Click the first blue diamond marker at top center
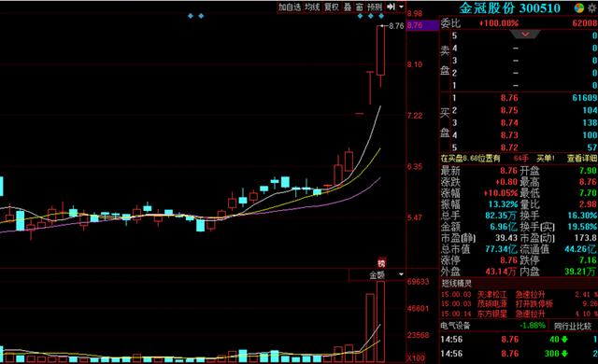The image size is (598, 364). 191,16
